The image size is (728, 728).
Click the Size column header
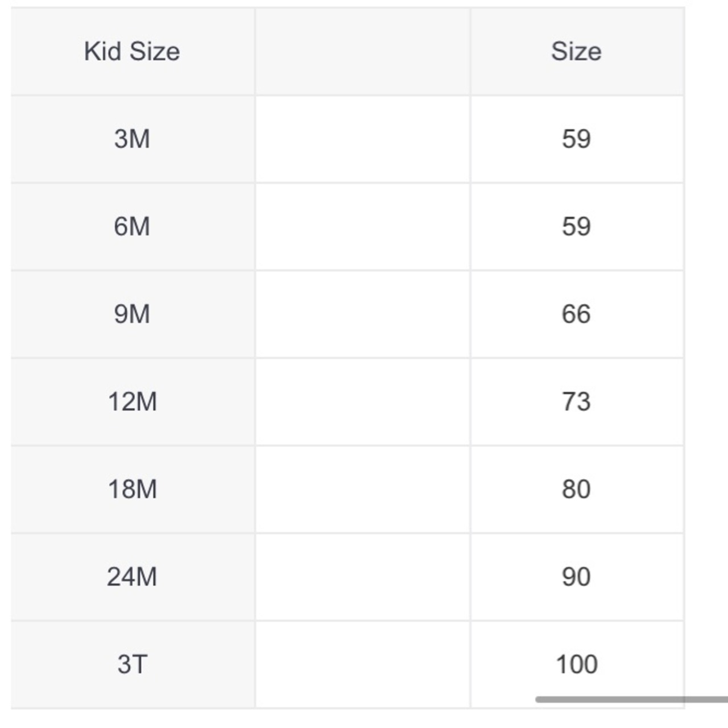click(577, 51)
